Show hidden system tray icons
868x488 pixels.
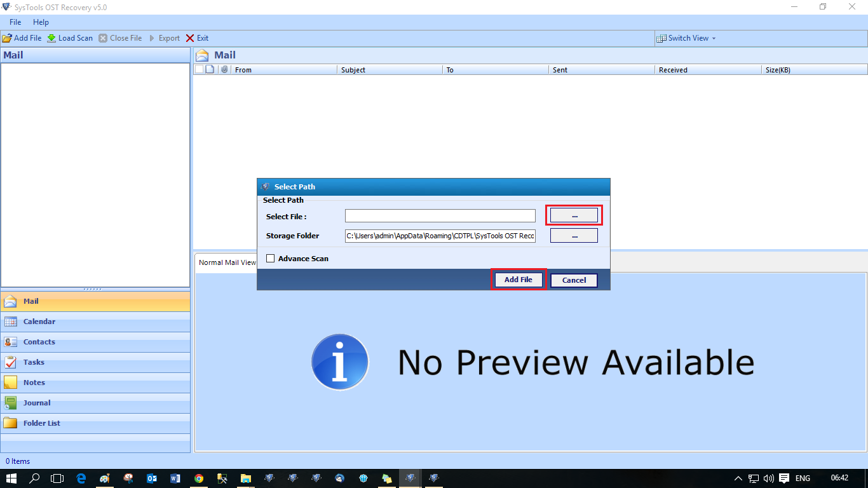coord(738,478)
